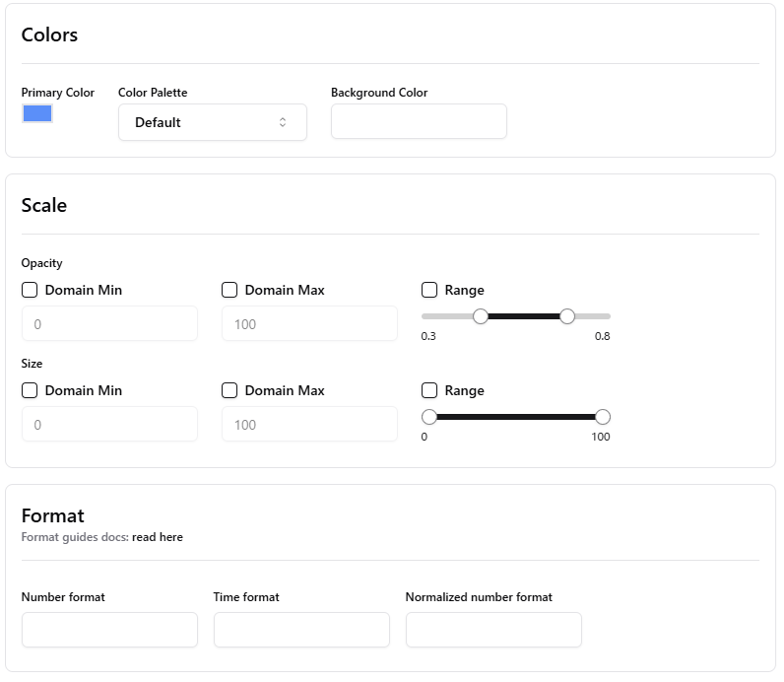This screenshot has width=784, height=682.
Task: Click the Size Domain Min number field
Action: pyautogui.click(x=109, y=424)
